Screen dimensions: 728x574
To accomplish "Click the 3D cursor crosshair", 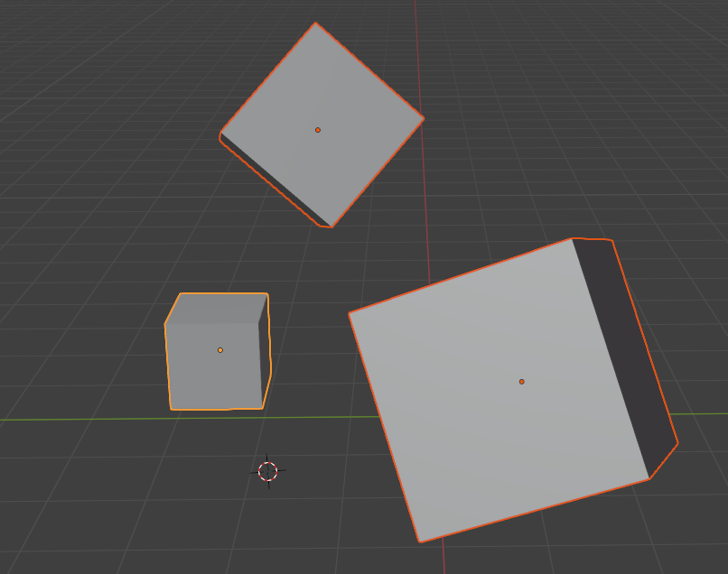I will pos(267,470).
